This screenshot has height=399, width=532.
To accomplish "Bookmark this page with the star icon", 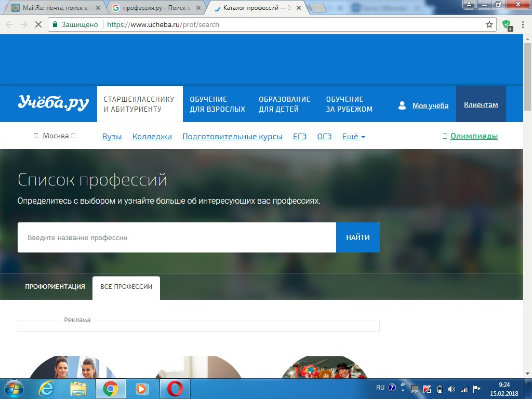I will click(x=489, y=24).
